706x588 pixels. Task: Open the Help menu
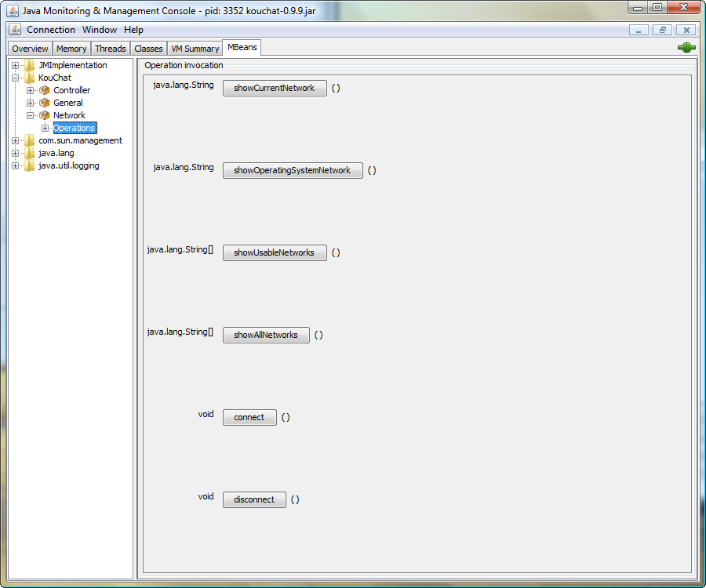point(133,30)
